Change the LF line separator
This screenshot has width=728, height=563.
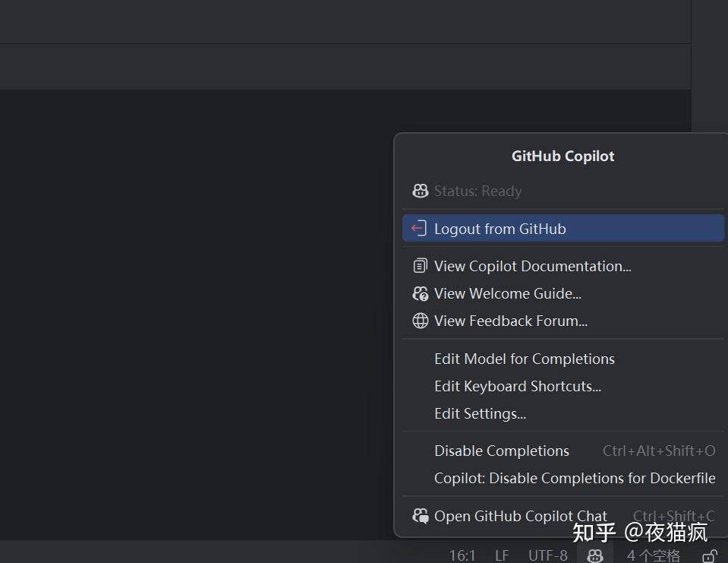[502, 555]
